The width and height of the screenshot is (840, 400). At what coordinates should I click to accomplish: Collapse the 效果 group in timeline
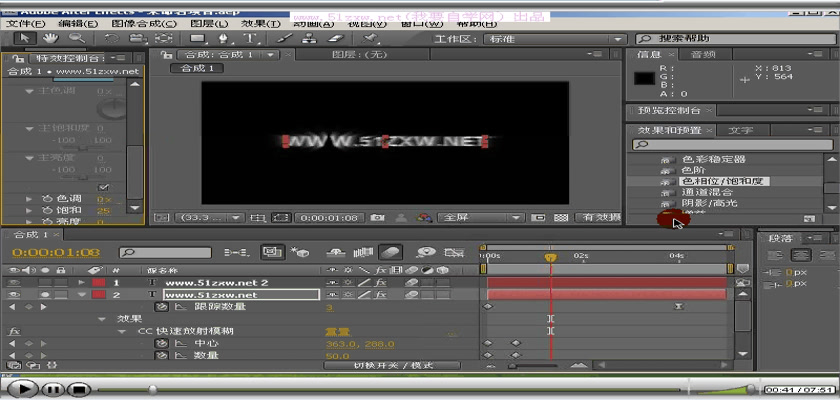[x=102, y=319]
